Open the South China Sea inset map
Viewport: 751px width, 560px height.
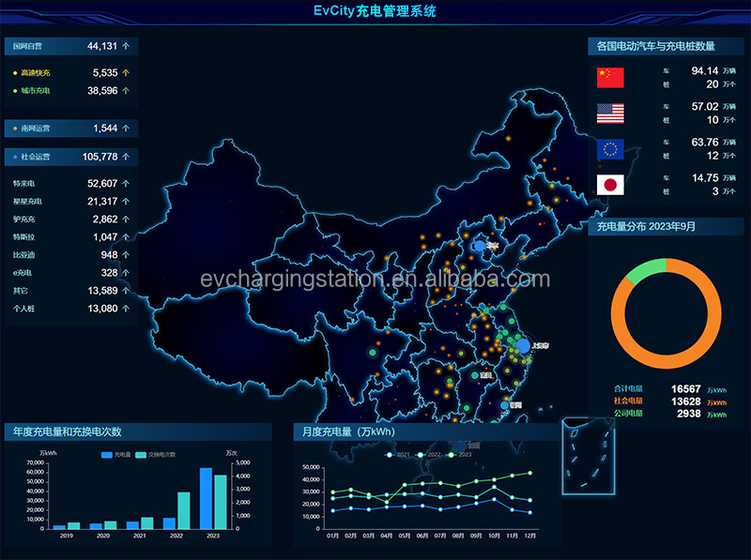click(589, 456)
